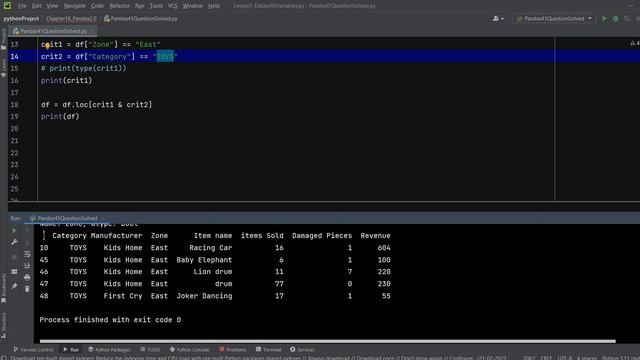Click Pandas41QuestionSolved.py breadcrumb in the navigation bar
The width and height of the screenshot is (640, 360).
click(141, 19)
